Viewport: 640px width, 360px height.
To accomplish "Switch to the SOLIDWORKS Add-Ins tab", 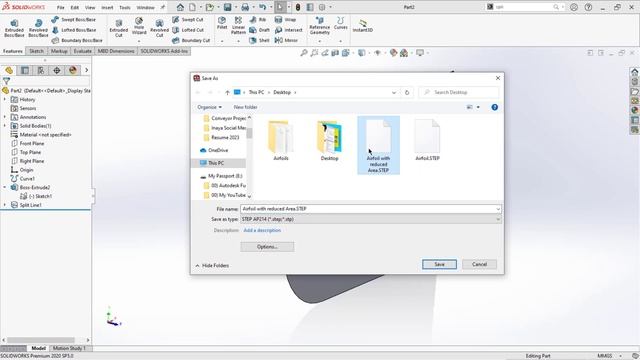I will 164,51.
